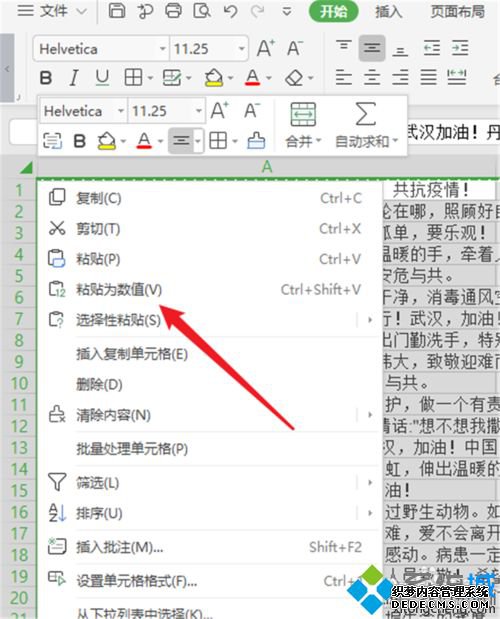Open the 插入 ribbon tab
The image size is (500, 619).
click(x=388, y=12)
